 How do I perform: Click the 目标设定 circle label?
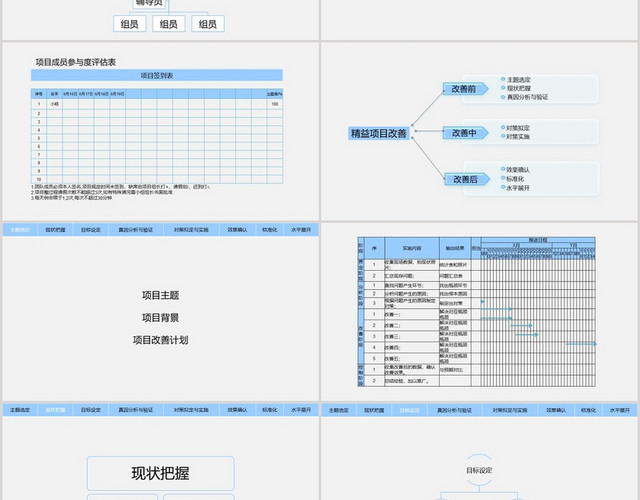click(479, 470)
